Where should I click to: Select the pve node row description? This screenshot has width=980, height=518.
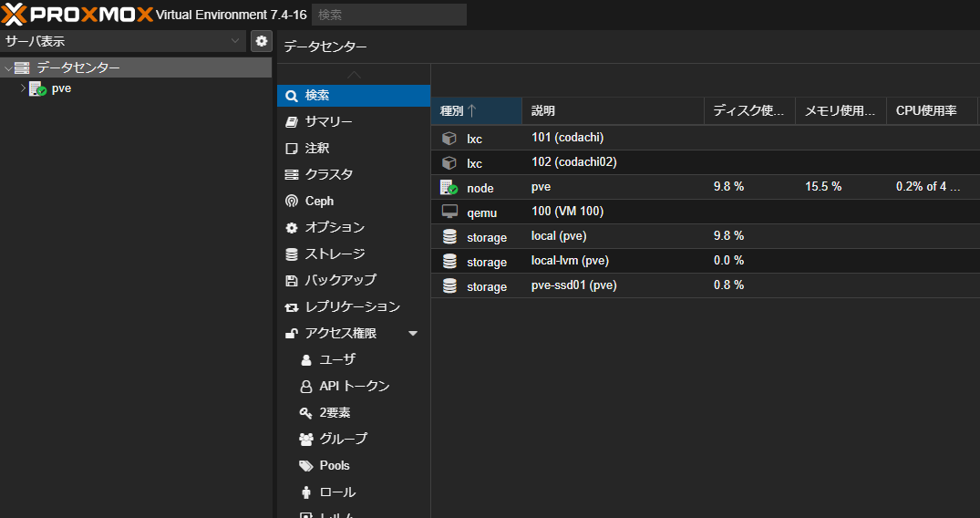click(542, 187)
